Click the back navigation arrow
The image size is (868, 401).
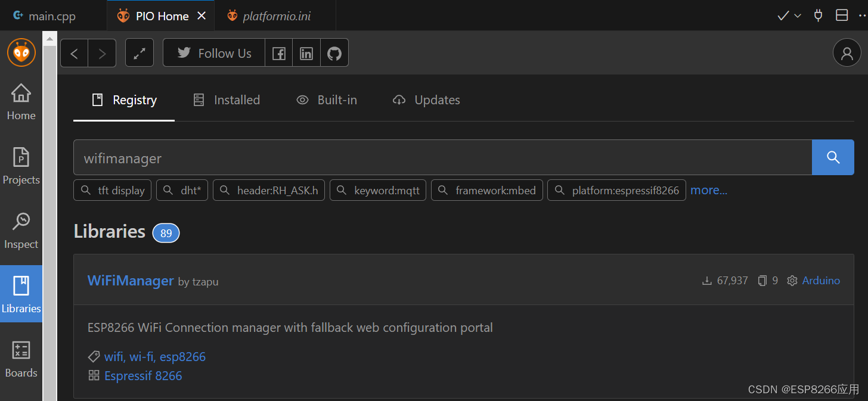click(x=75, y=53)
